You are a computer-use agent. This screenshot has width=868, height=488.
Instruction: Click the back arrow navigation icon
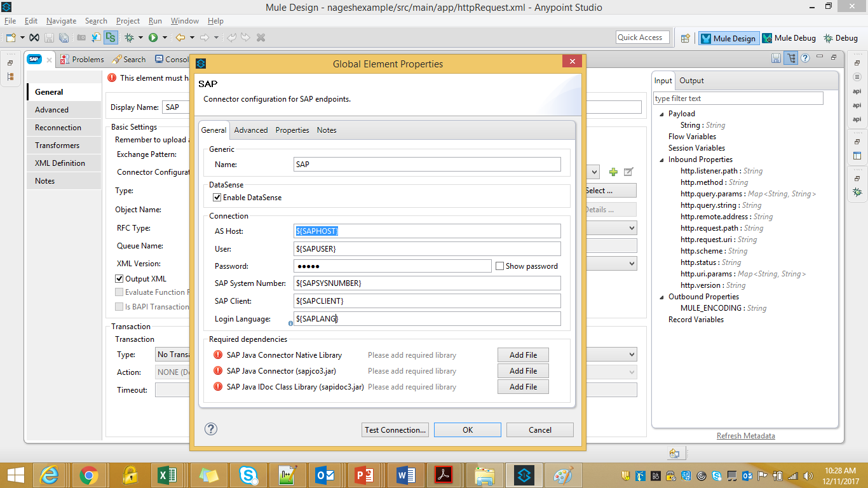point(180,38)
